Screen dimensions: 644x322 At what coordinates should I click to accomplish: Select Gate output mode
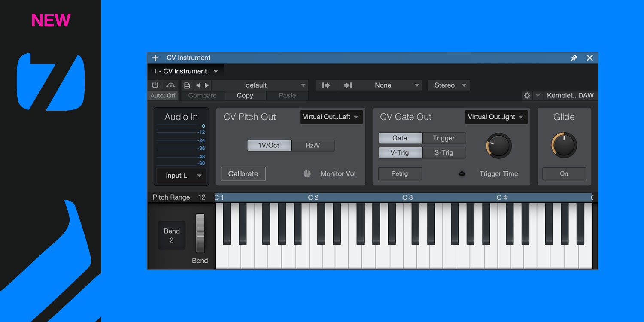(400, 138)
